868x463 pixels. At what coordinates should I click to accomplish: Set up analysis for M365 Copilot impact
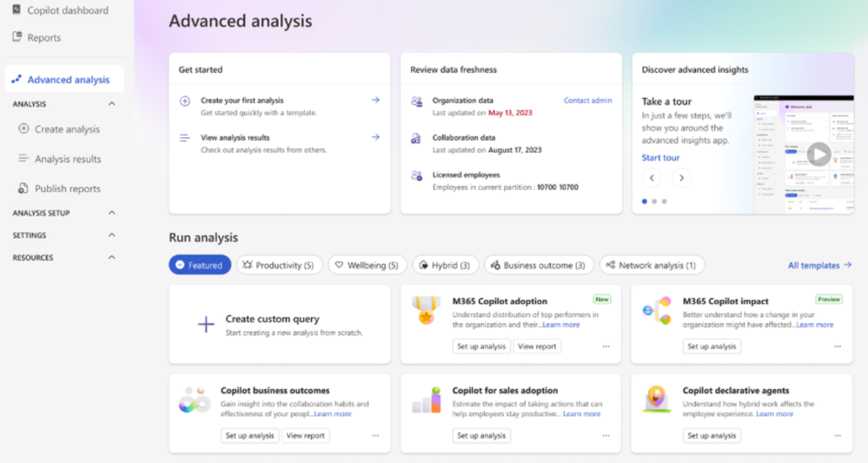pyautogui.click(x=712, y=347)
